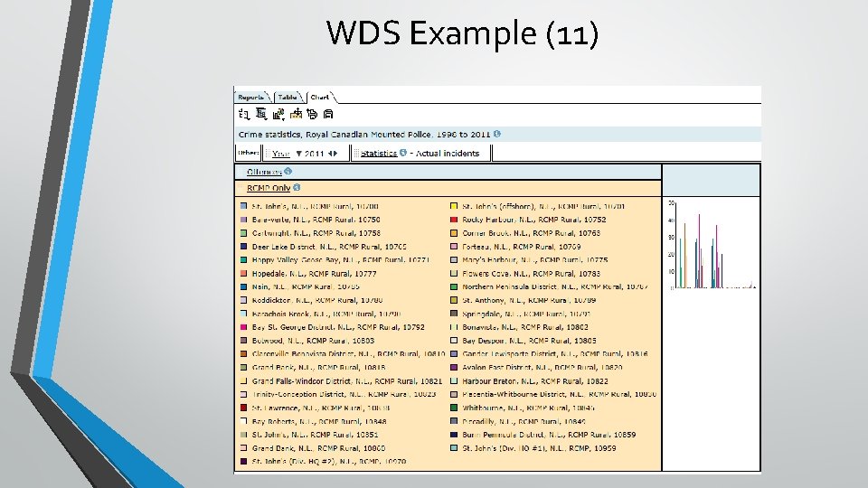This screenshot has width=868, height=488.
Task: Click the legend entry 'Placentia-Whitbourne District'
Action: tap(559, 395)
